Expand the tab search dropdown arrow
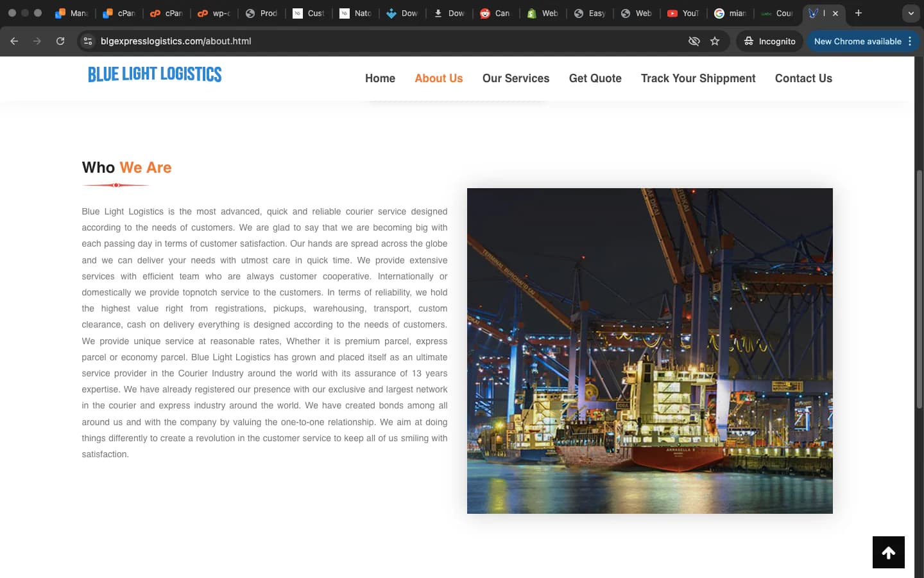The height and width of the screenshot is (578, 924). click(911, 13)
